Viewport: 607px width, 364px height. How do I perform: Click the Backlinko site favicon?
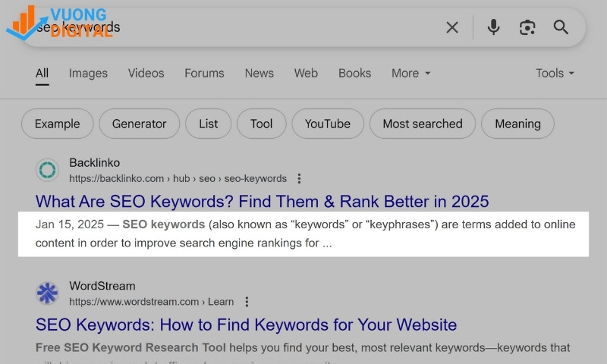tap(47, 170)
